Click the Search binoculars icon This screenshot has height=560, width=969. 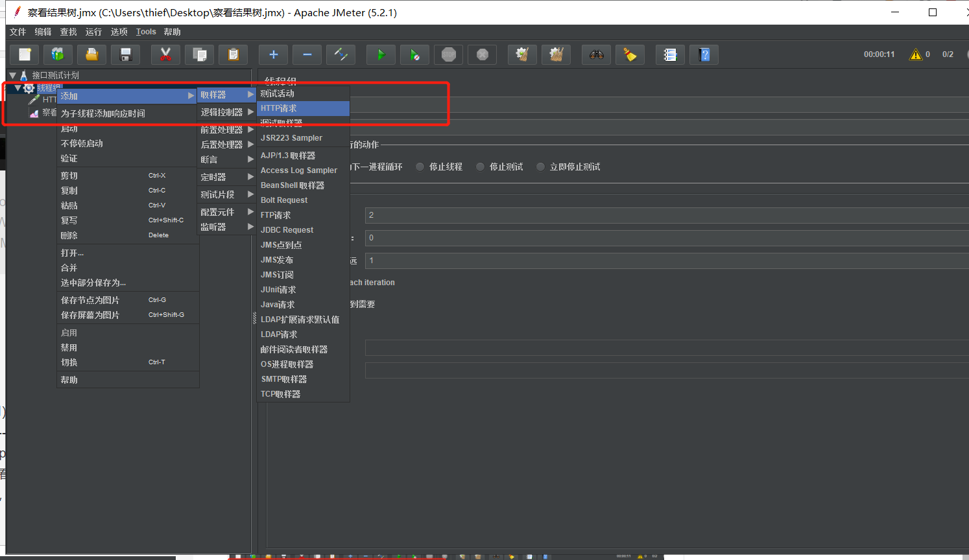point(597,54)
